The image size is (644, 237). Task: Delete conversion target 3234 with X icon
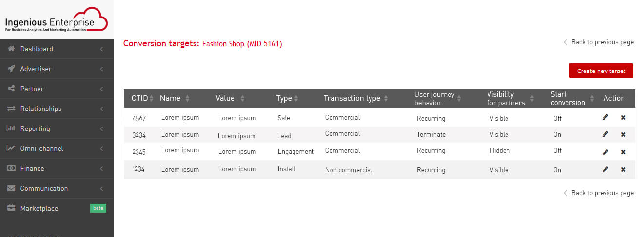point(623,134)
